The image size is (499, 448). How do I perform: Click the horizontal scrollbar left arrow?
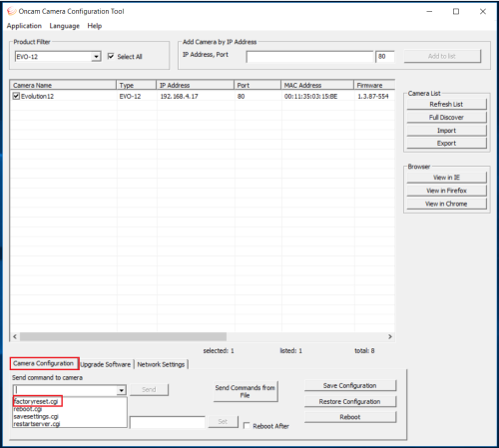point(15,336)
